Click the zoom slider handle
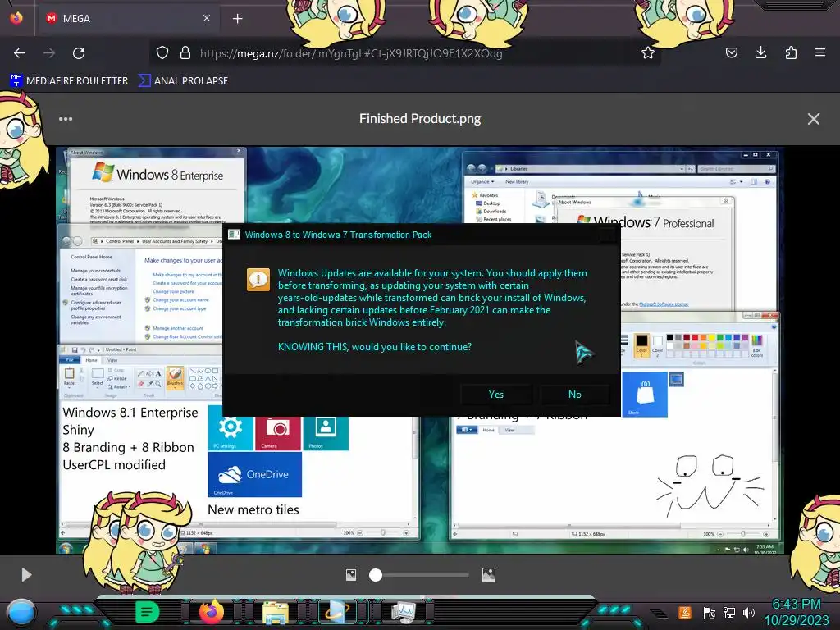 pos(376,575)
